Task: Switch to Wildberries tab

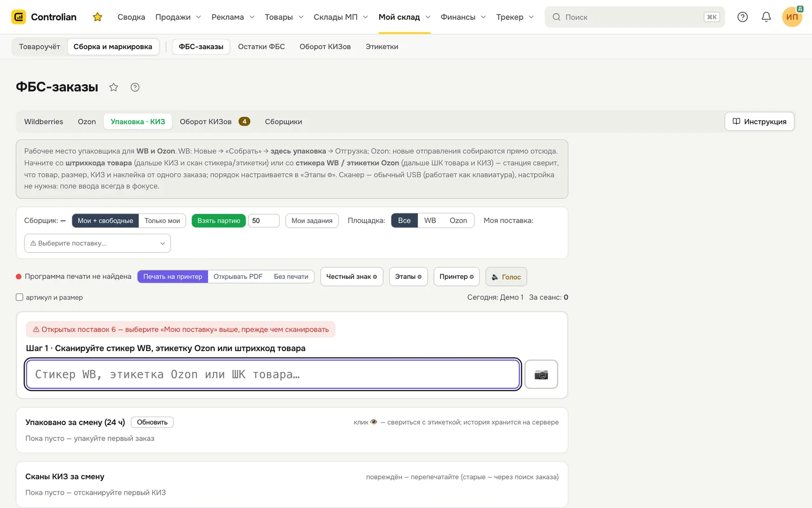Action: point(44,122)
